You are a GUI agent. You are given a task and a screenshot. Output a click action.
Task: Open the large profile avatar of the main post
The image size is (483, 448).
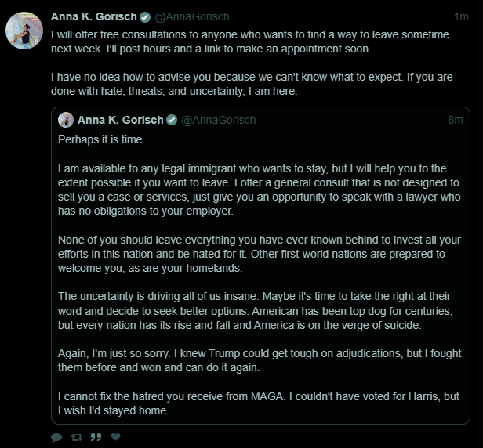24,31
